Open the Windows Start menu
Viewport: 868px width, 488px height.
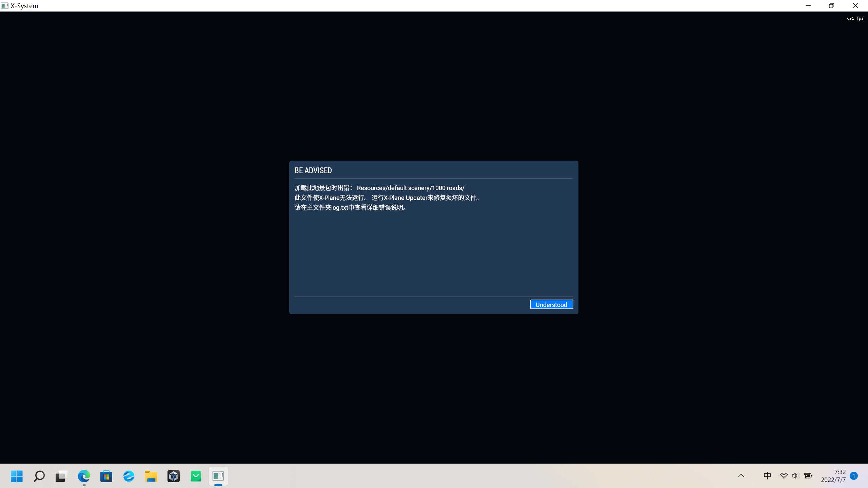pos(17,476)
